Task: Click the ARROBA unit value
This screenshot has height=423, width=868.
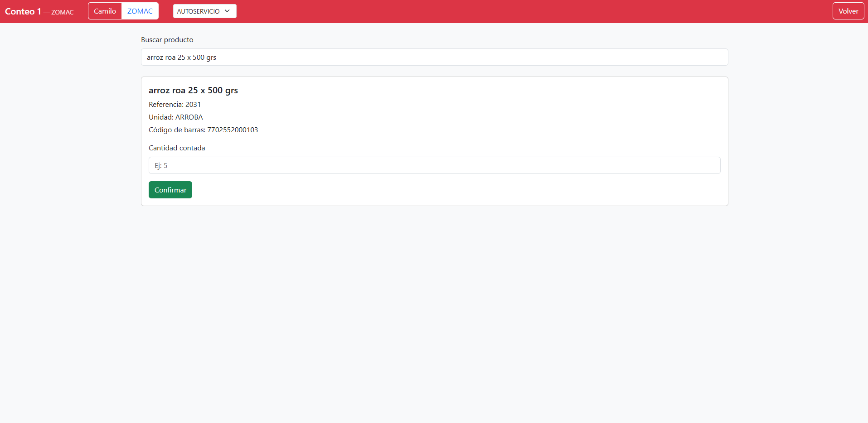Action: point(189,117)
